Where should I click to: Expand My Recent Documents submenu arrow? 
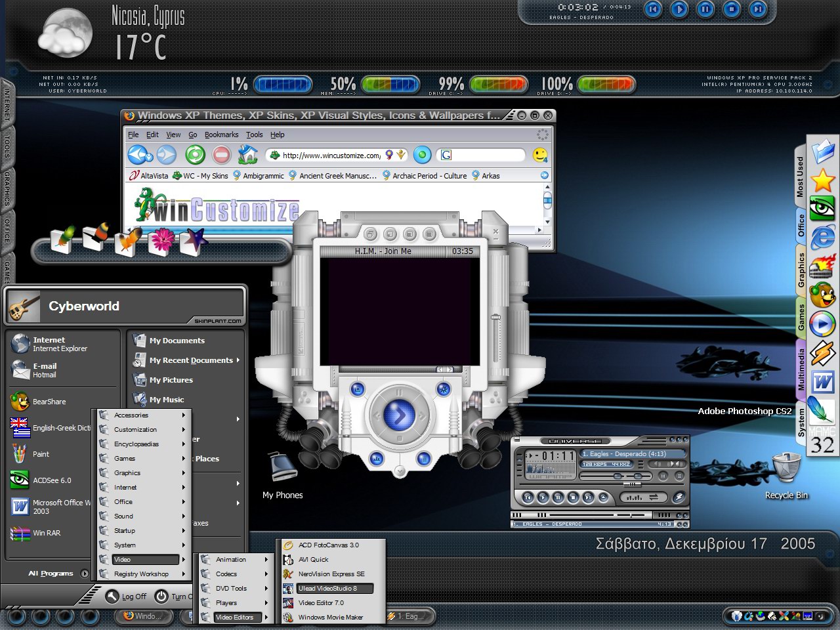pos(238,360)
